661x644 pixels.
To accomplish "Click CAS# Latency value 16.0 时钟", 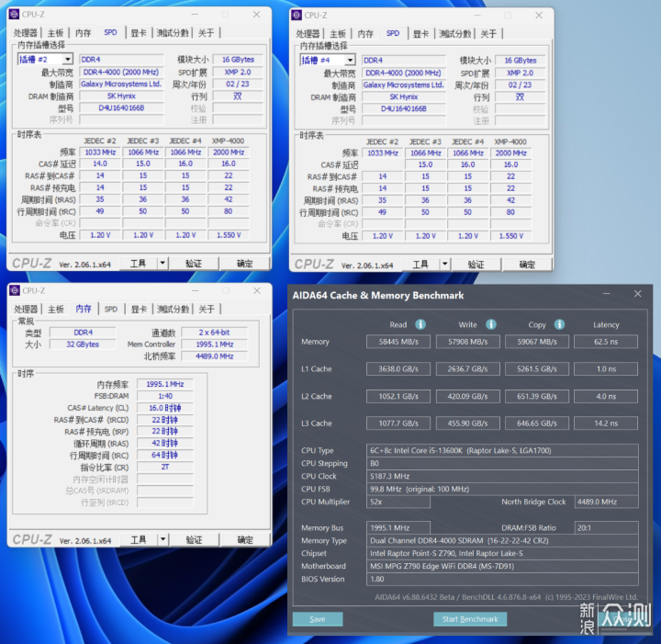I will click(x=165, y=408).
